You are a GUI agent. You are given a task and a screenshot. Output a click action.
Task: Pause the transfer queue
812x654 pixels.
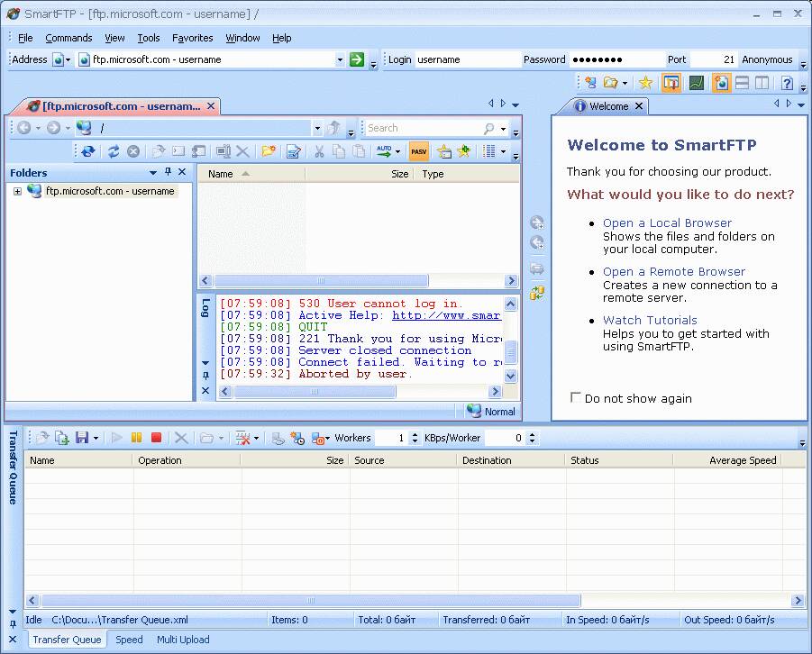tap(137, 438)
